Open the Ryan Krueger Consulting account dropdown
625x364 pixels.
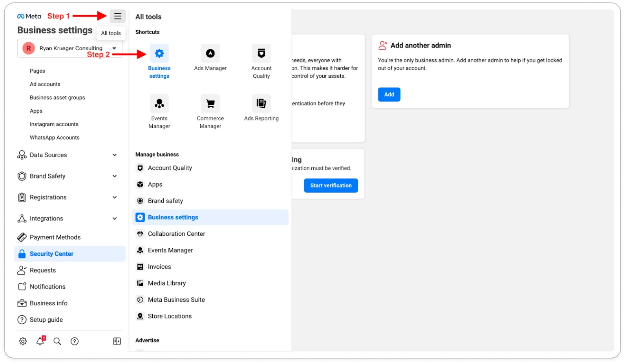point(114,48)
